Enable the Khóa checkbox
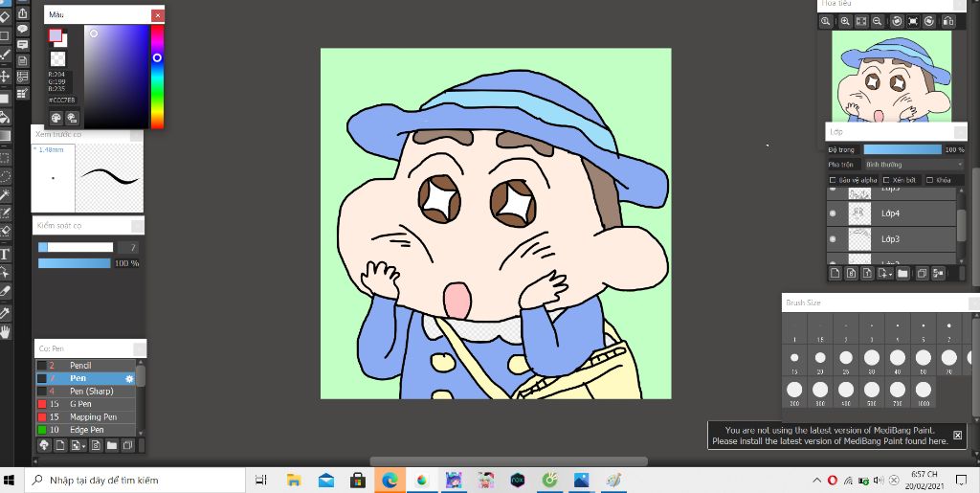The height and width of the screenshot is (493, 980). click(930, 180)
